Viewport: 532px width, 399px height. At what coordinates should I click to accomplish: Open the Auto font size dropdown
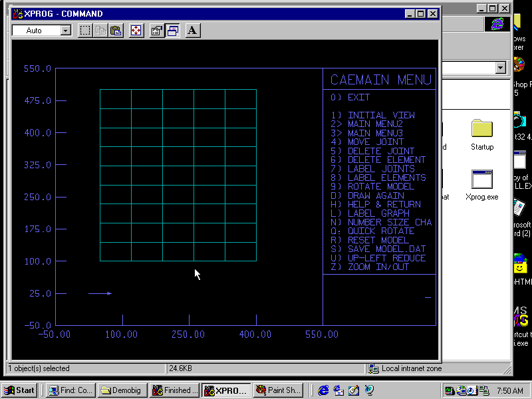65,31
